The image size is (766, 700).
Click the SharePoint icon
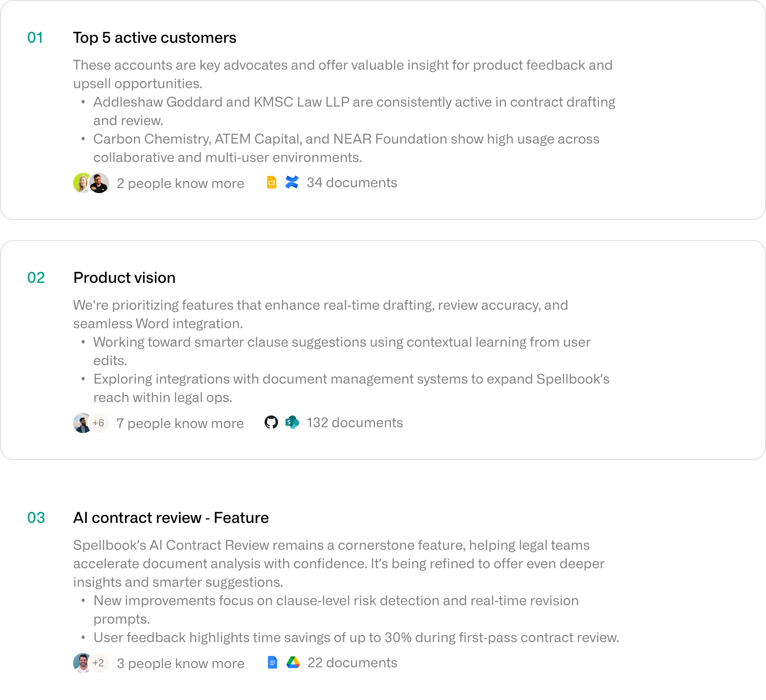[x=292, y=422]
